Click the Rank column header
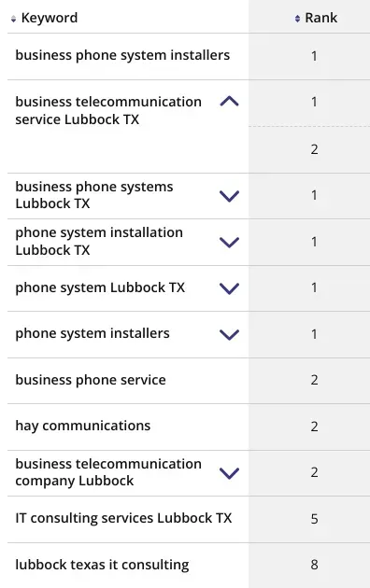This screenshot has width=370, height=588. click(x=320, y=18)
